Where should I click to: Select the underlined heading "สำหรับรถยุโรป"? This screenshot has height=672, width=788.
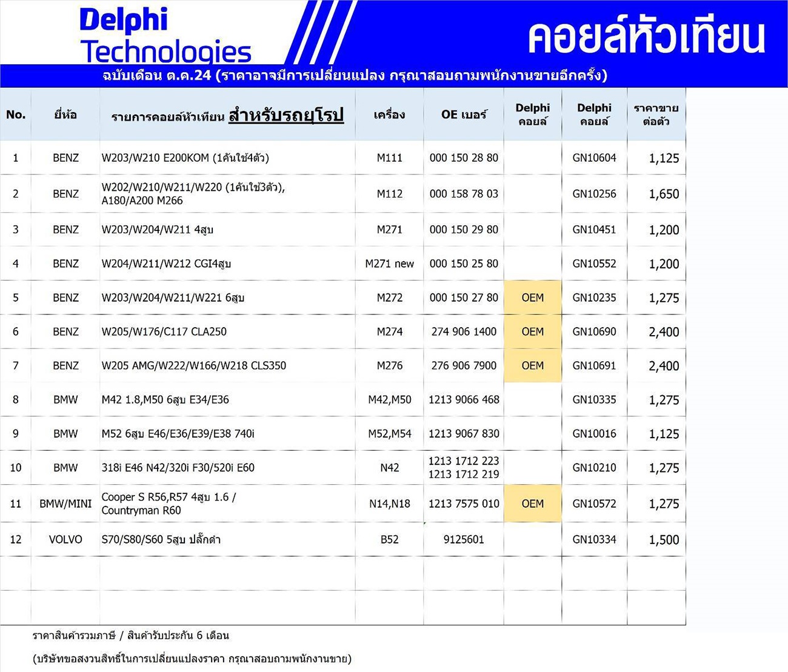coord(286,115)
